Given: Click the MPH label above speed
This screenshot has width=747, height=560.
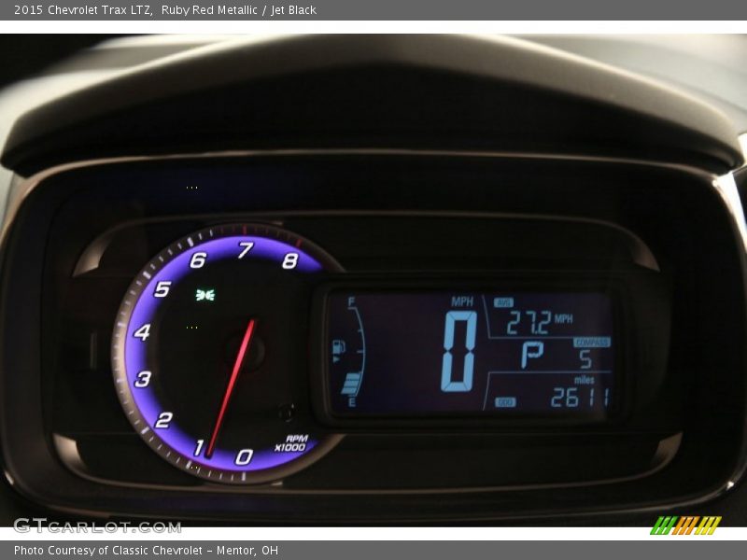Looking at the screenshot, I should [x=462, y=301].
